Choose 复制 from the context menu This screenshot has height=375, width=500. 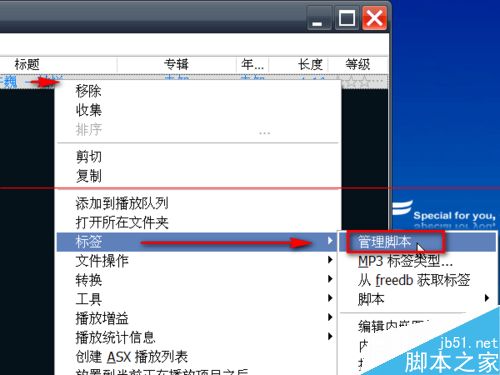(199, 176)
